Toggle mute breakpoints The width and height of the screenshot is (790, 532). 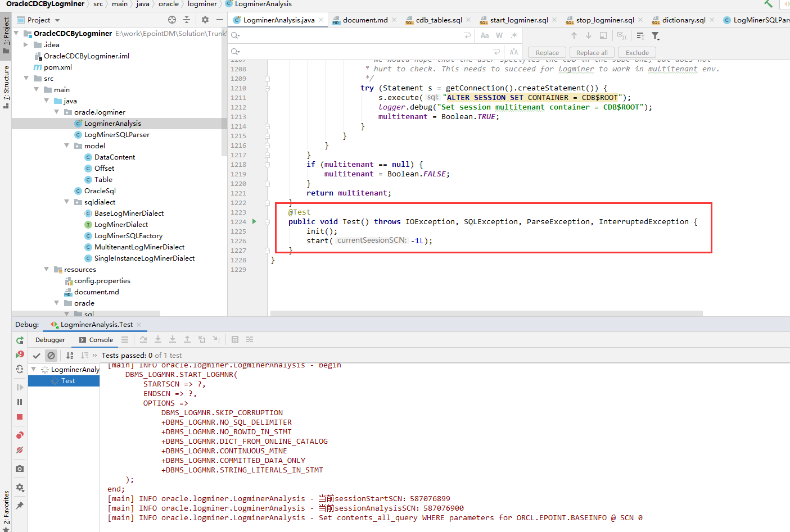20,450
